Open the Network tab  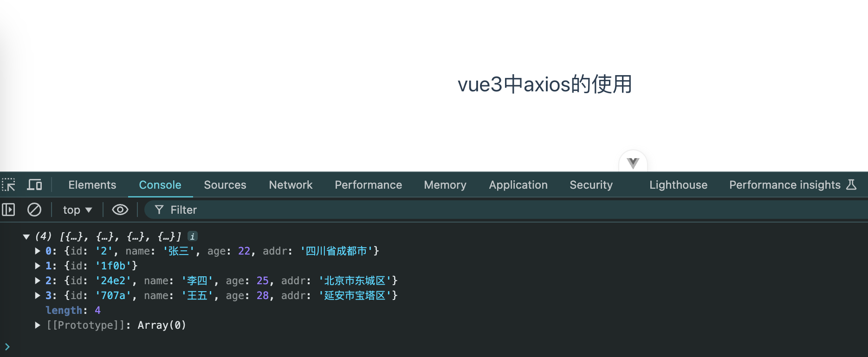coord(291,185)
